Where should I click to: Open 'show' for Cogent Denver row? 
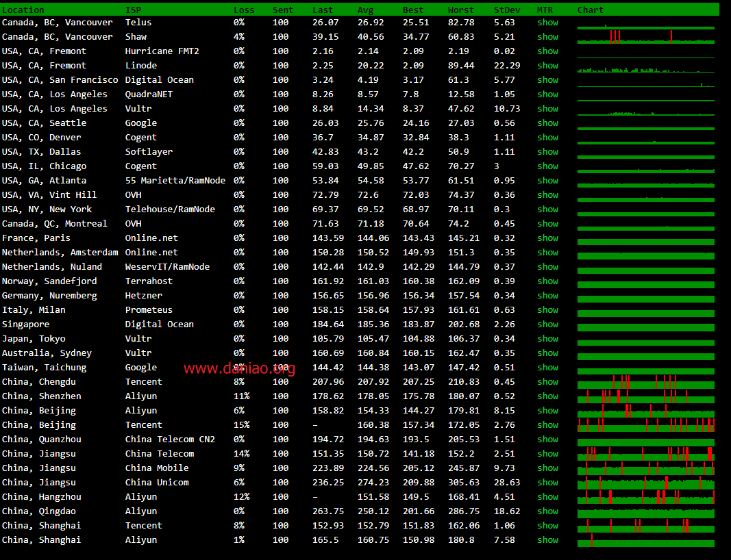coord(547,138)
